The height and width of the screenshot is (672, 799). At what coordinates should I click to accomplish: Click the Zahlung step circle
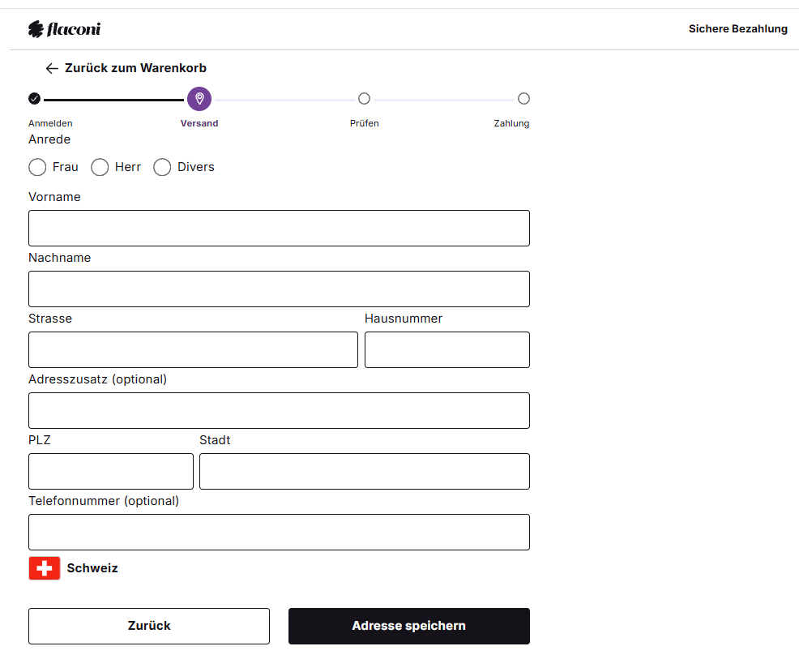(x=523, y=98)
